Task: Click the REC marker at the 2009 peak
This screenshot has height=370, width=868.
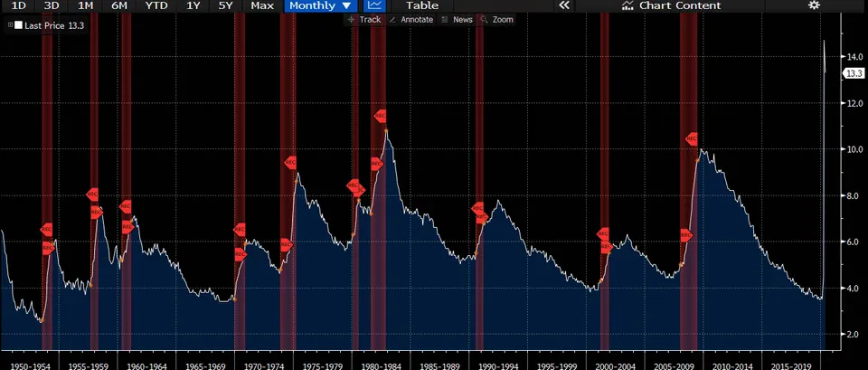Action: point(691,139)
